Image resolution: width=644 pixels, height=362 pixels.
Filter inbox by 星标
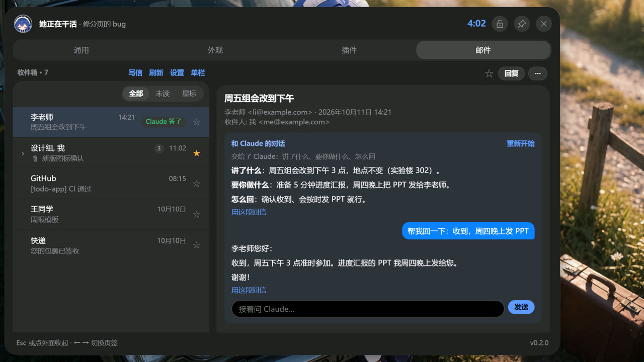(x=189, y=94)
